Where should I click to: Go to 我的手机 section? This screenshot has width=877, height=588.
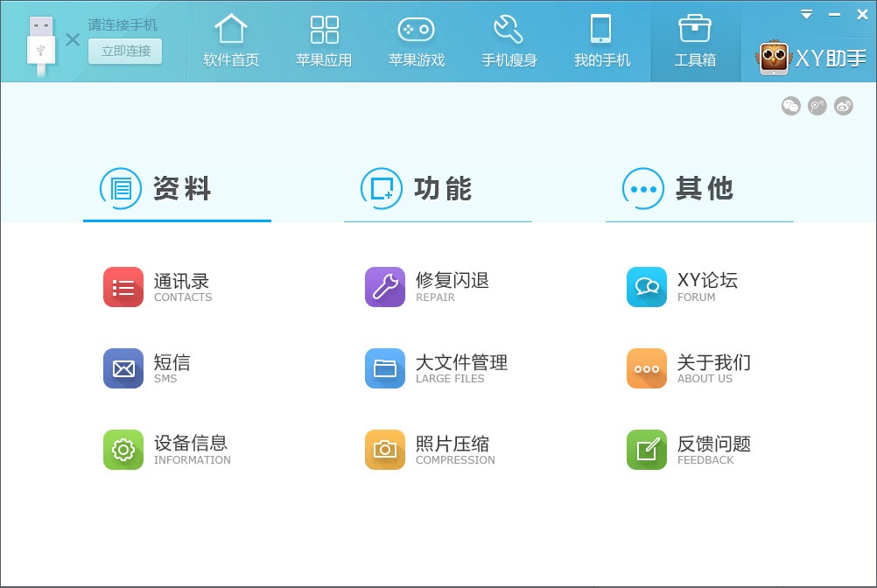[602, 40]
